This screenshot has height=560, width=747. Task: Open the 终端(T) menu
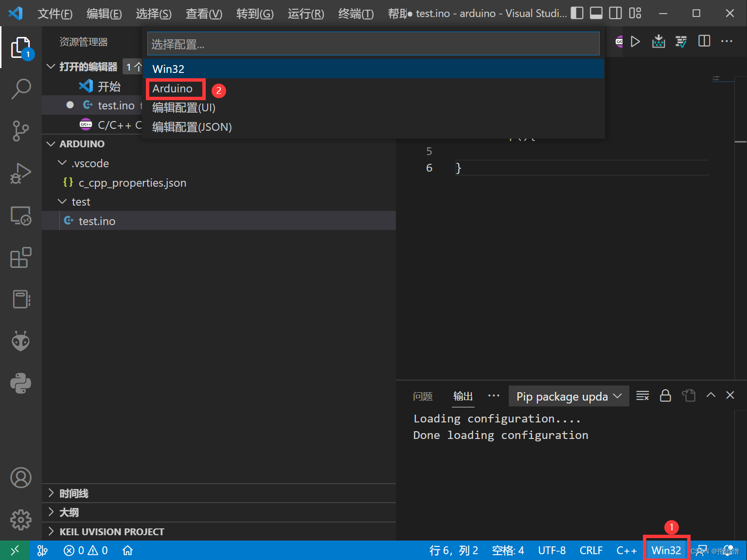[x=356, y=14]
